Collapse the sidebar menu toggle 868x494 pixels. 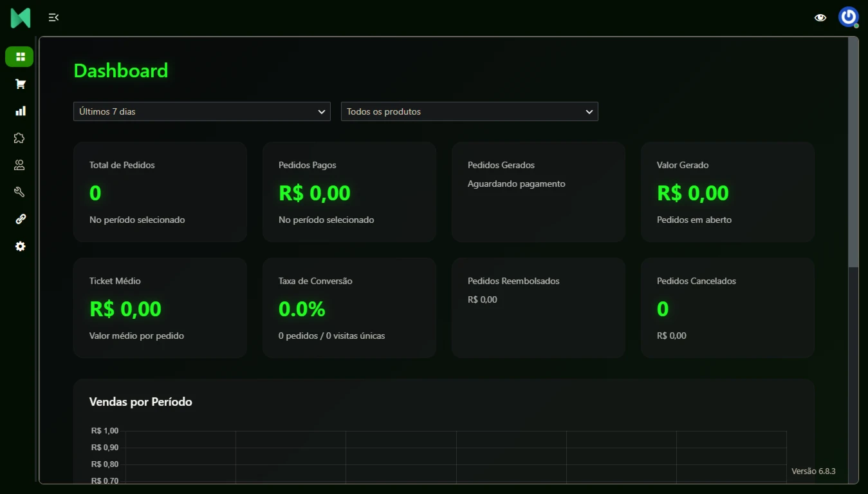[53, 18]
